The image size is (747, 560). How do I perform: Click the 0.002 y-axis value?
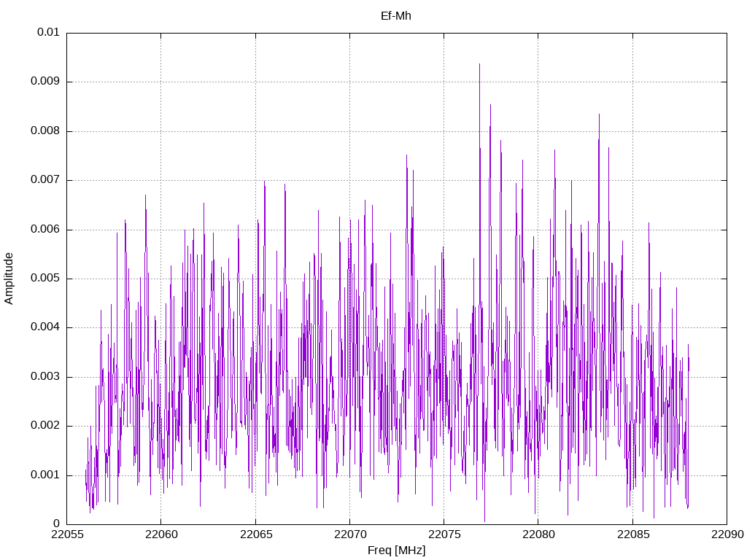45,426
